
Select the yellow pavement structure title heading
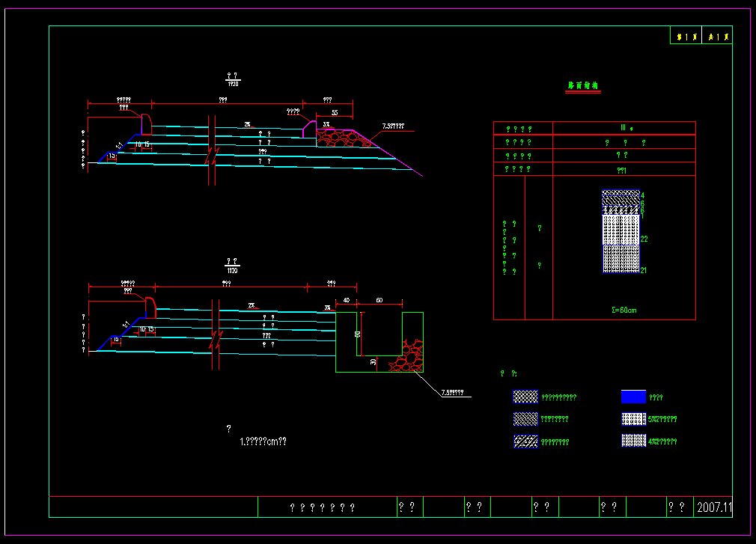coord(583,86)
